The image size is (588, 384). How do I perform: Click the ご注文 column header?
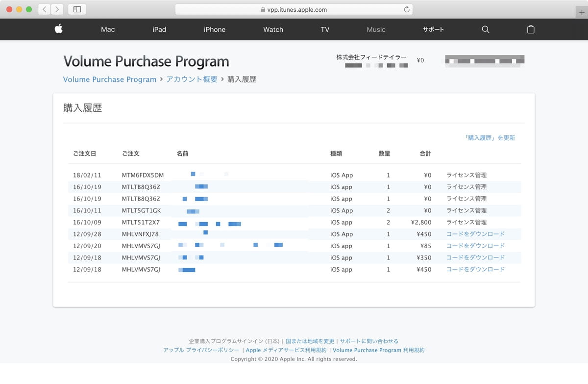coord(131,154)
